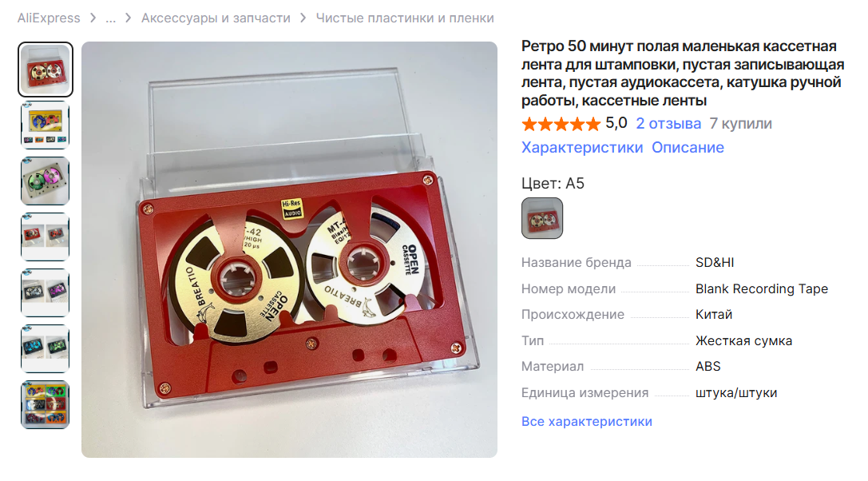Select the last multi-color cassettes thumbnail
This screenshot has width=868, height=481.
[46, 405]
